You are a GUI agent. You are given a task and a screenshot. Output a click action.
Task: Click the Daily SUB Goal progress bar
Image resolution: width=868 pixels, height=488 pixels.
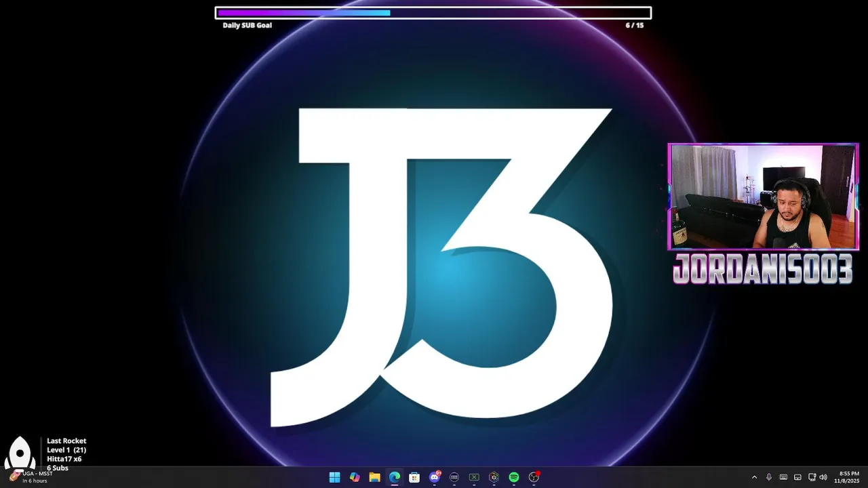(x=433, y=12)
